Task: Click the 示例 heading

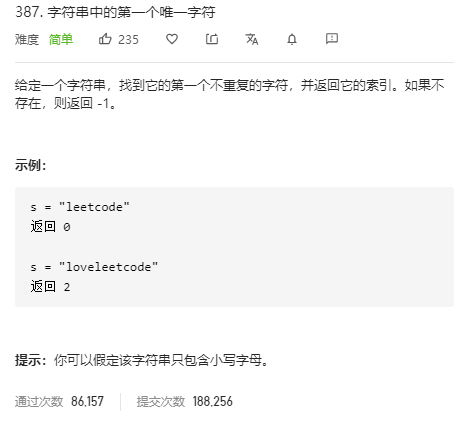Action: 31,165
